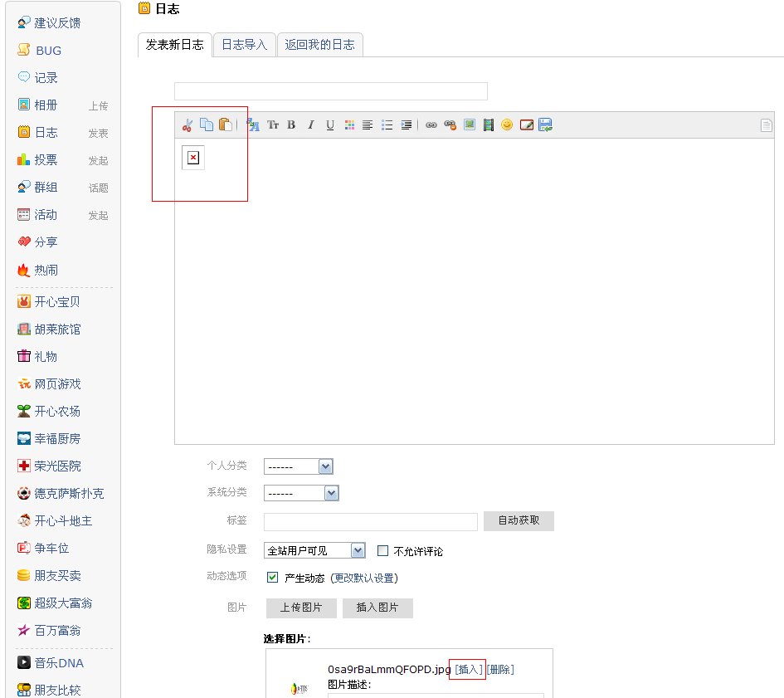
Task: Click 发起 link next to 投票
Action: [x=99, y=161]
